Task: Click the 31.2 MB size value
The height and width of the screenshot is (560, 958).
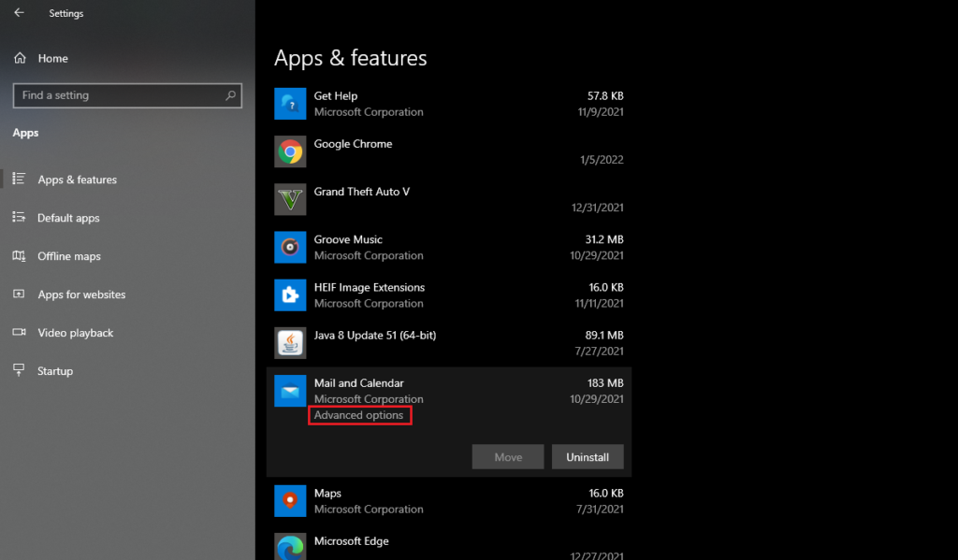Action: pos(604,239)
